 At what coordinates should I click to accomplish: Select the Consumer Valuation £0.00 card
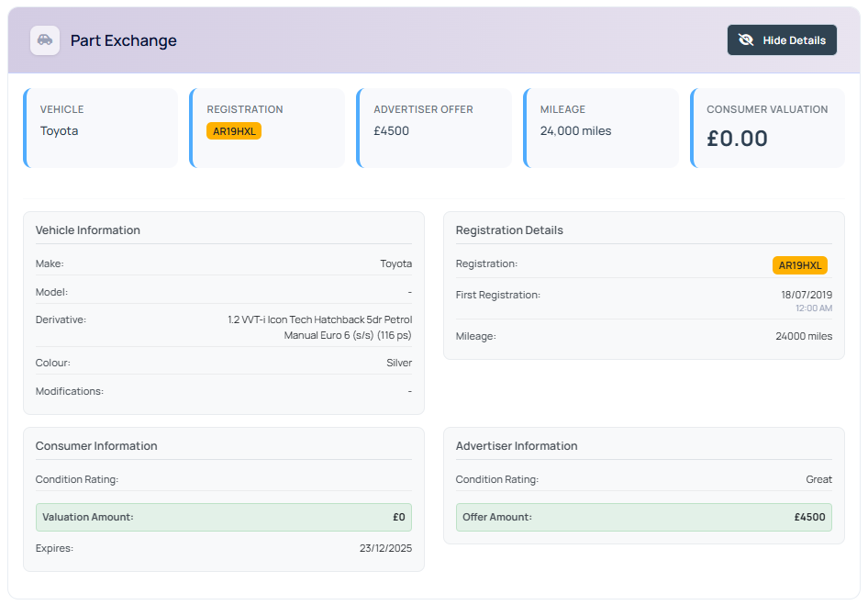[x=768, y=128]
